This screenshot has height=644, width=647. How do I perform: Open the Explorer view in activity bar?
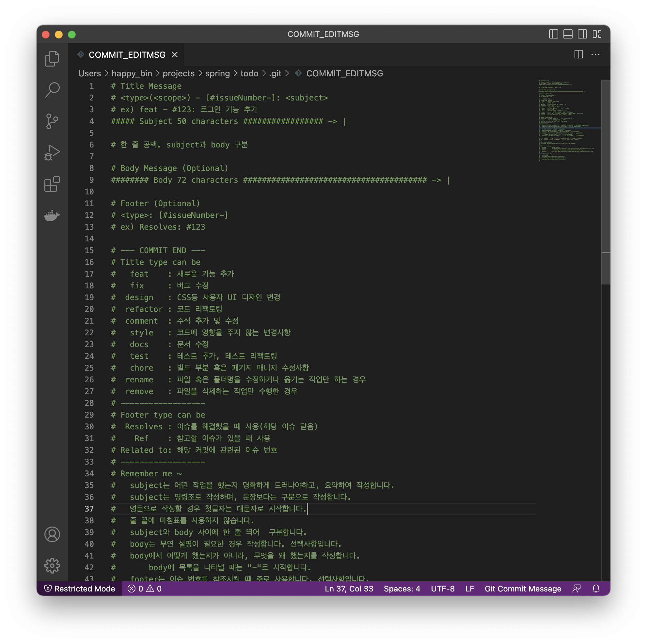pos(52,59)
